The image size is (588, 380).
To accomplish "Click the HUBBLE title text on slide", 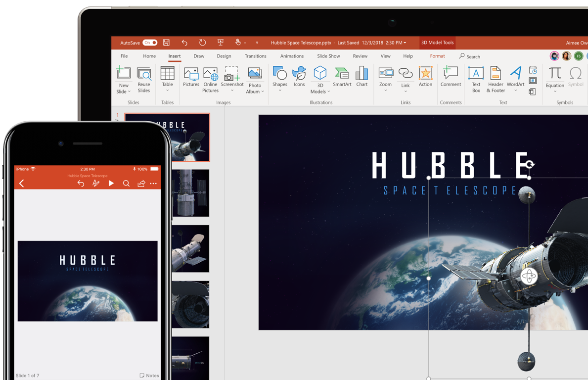I will 451,165.
